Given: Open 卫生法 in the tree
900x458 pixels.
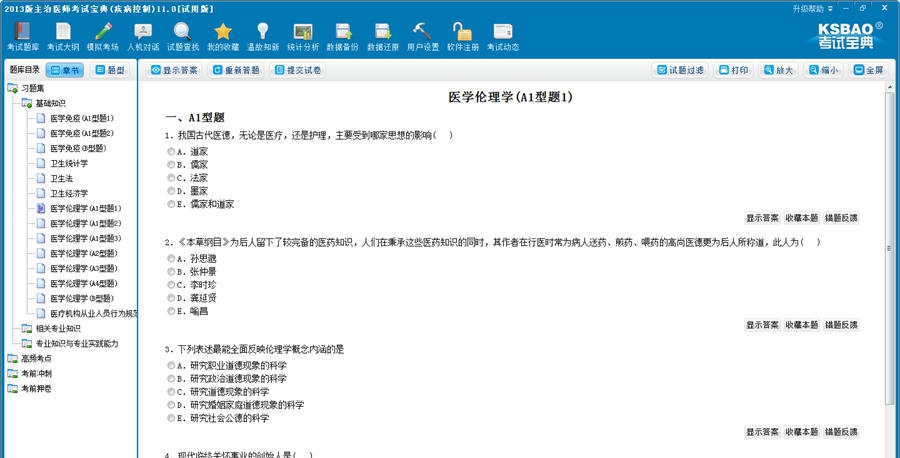Looking at the screenshot, I should coord(61,178).
